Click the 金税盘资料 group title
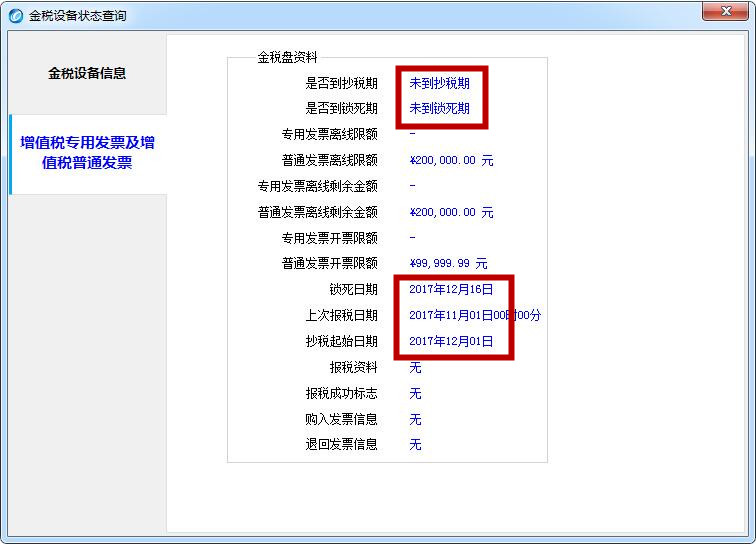The width and height of the screenshot is (756, 544). [x=287, y=57]
